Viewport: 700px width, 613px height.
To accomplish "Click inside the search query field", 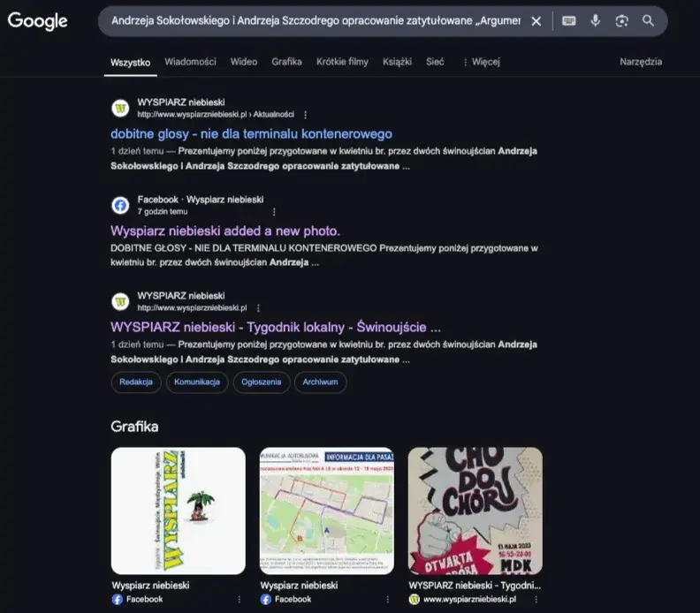I will click(x=316, y=20).
